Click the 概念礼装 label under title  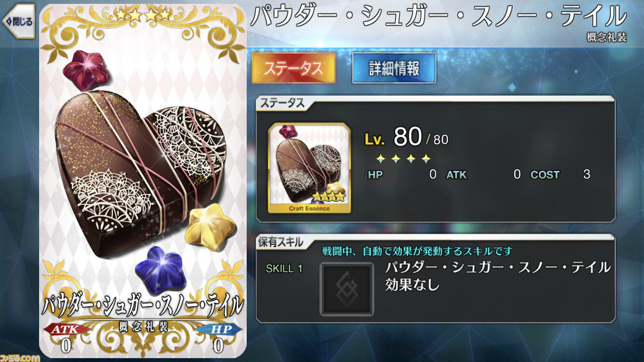607,38
